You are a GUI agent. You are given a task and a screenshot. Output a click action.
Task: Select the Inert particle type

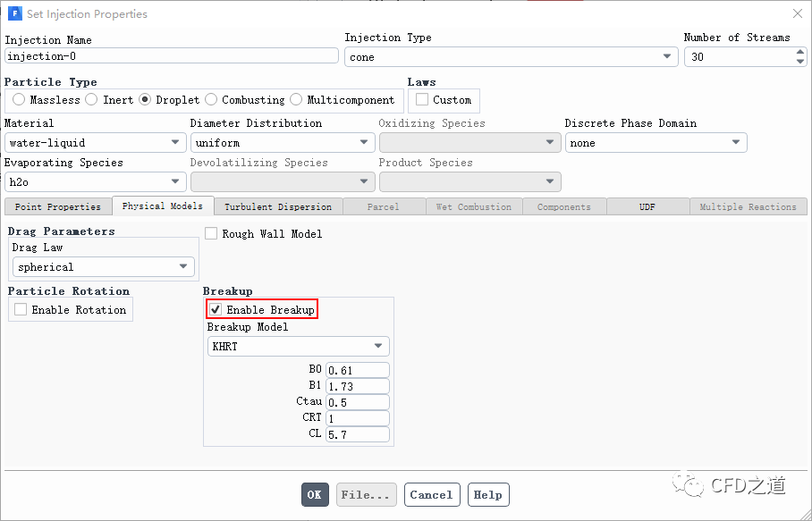(x=92, y=100)
